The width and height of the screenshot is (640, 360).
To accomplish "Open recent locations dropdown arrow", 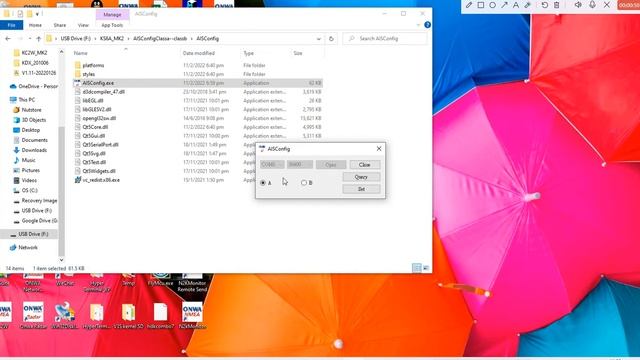I will pyautogui.click(x=30, y=39).
